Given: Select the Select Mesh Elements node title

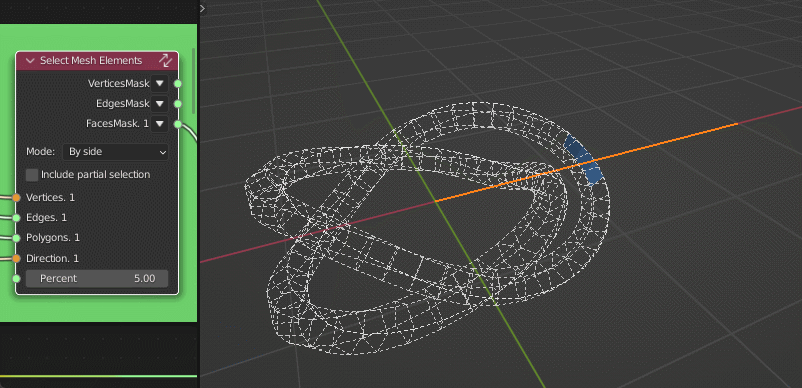Looking at the screenshot, I should pyautogui.click(x=91, y=60).
